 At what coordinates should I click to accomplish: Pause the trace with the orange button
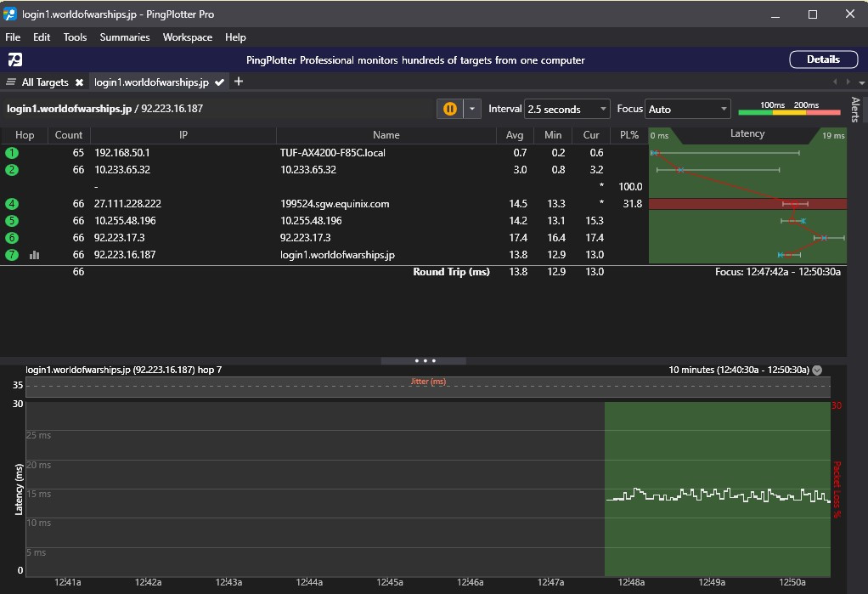[x=449, y=109]
